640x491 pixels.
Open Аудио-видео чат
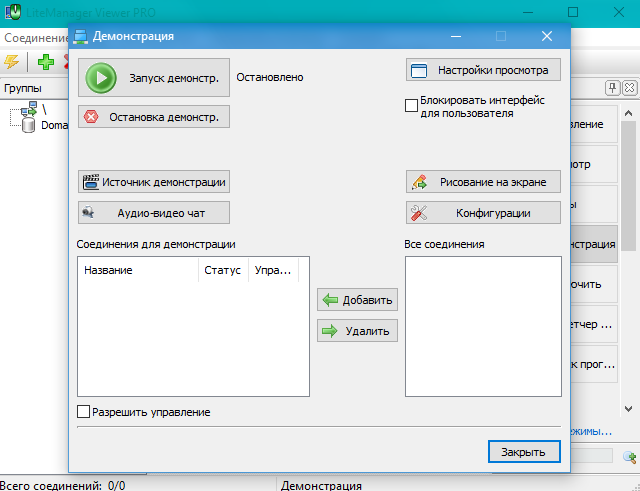pyautogui.click(x=154, y=213)
